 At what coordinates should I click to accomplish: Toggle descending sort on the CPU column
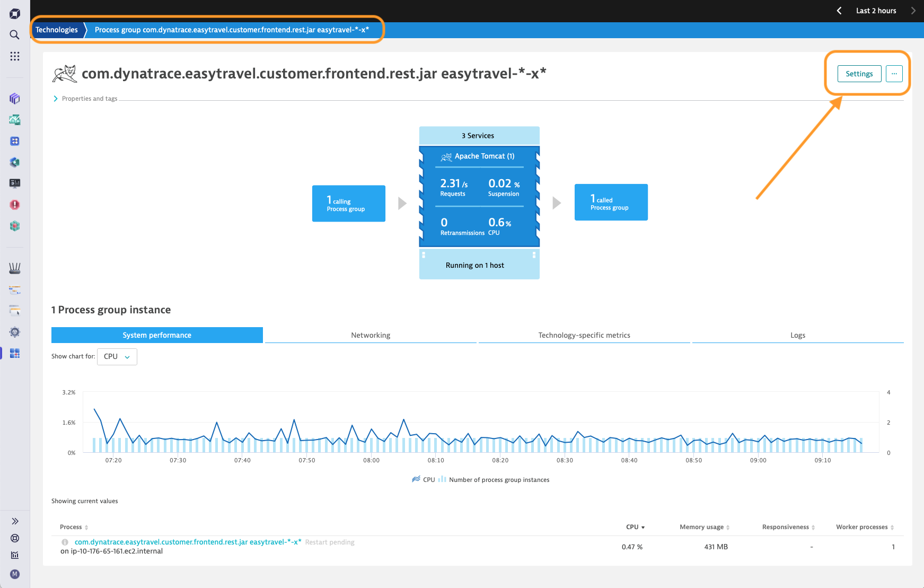635,526
